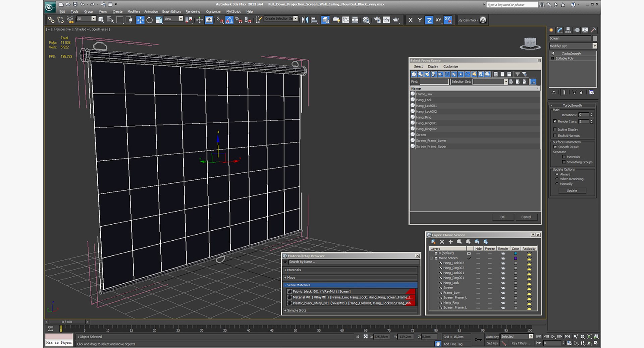Open the Hierarchy command panel tab

(x=568, y=30)
